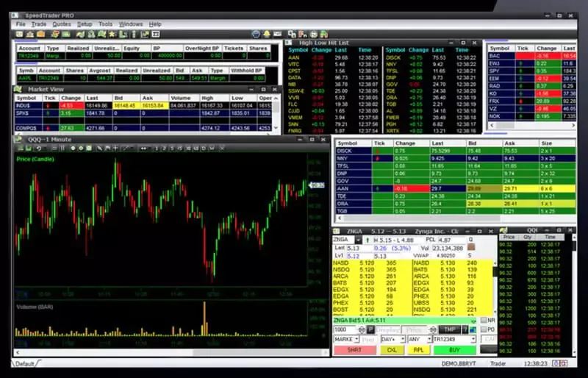Click the first icon in main toolbar
The width and height of the screenshot is (588, 378).
(20, 35)
